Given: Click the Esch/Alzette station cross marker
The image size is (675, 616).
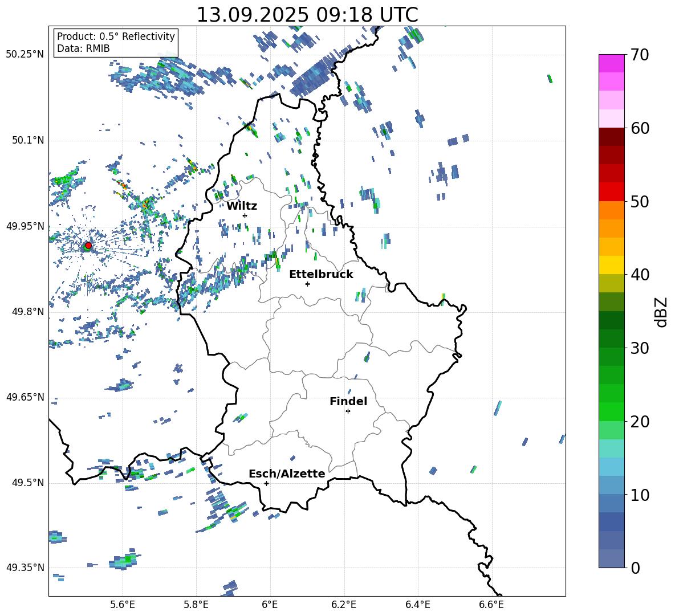Looking at the screenshot, I should [266, 483].
